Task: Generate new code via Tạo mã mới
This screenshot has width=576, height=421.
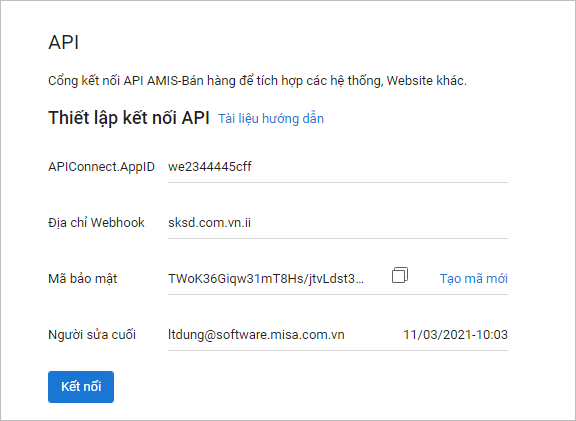Action: (x=474, y=278)
